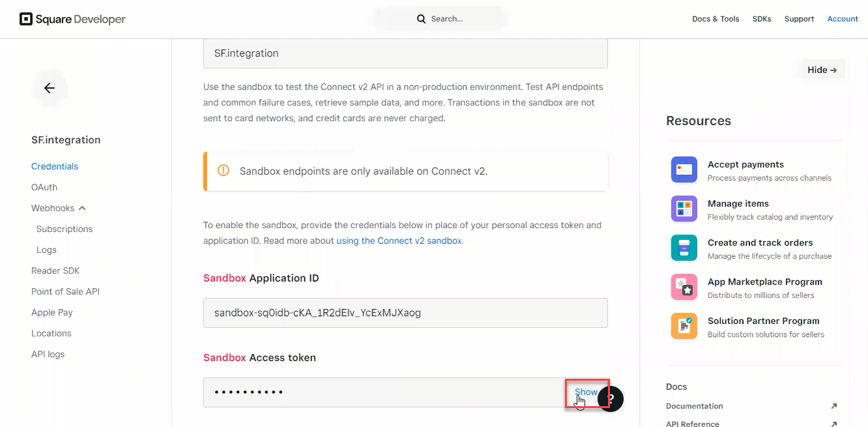The image size is (868, 427).
Task: Open the Documentation link under Docs
Action: pos(695,406)
